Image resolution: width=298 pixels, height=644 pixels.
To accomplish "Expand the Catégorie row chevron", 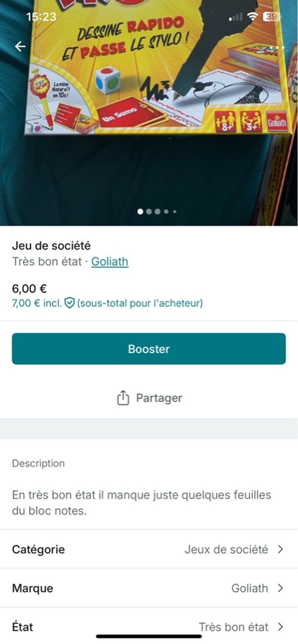I will [280, 549].
